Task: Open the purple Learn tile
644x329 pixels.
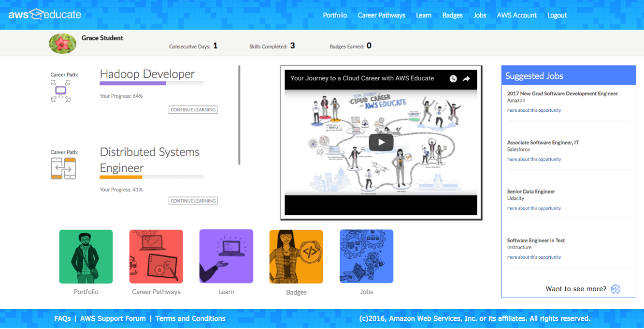Action: (226, 256)
